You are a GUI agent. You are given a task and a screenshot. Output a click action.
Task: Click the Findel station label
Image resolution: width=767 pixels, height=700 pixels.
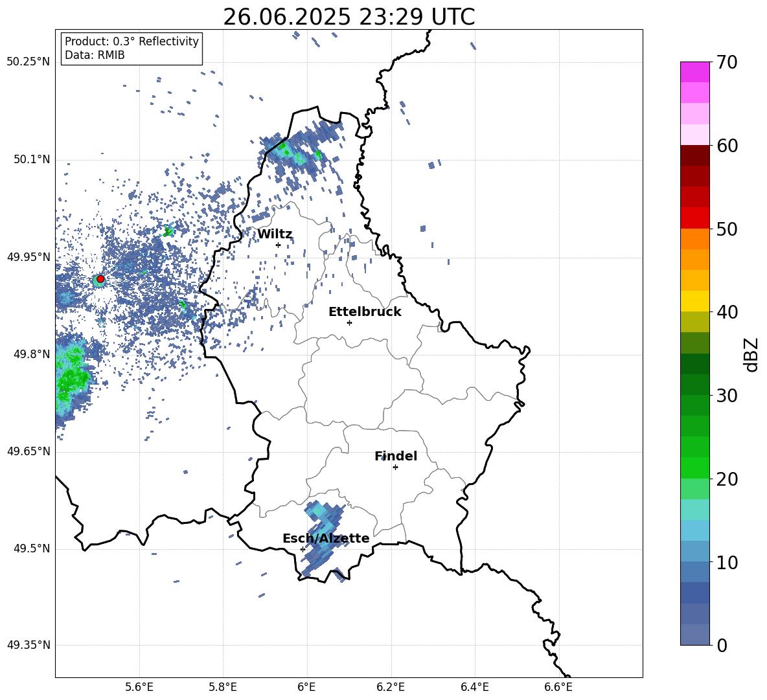[396, 456]
